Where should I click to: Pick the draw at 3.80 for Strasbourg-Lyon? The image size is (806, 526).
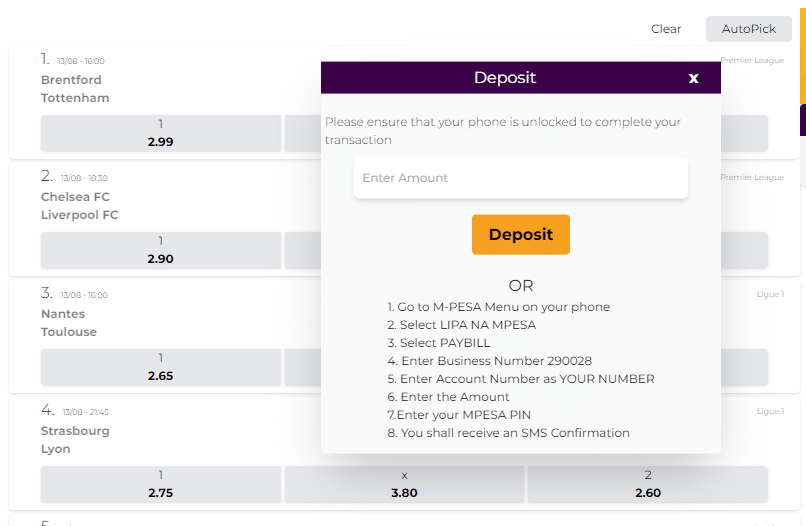click(x=404, y=484)
